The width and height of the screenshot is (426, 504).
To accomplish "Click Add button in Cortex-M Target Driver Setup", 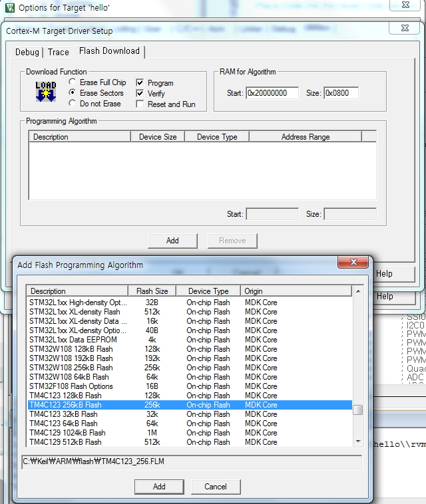I will [x=172, y=241].
